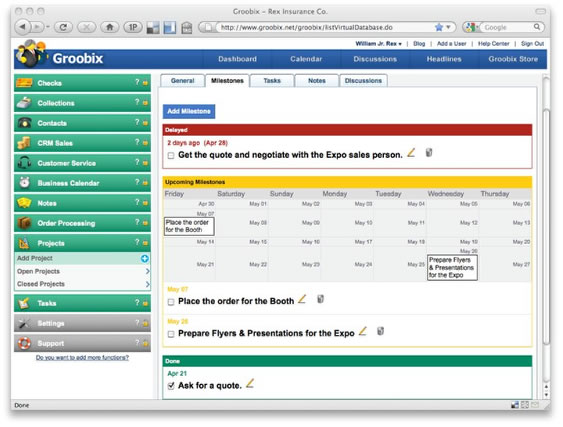This screenshot has width=563, height=427.
Task: Click the browser reload button
Action: point(63,27)
